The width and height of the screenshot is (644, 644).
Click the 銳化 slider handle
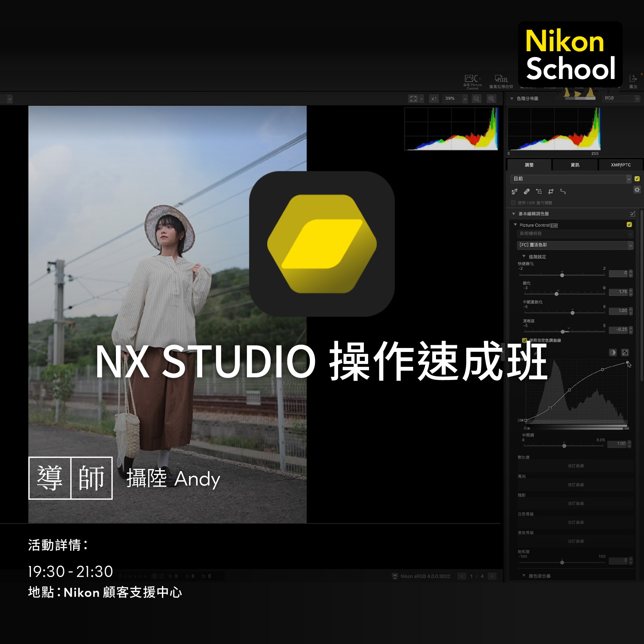tap(556, 294)
